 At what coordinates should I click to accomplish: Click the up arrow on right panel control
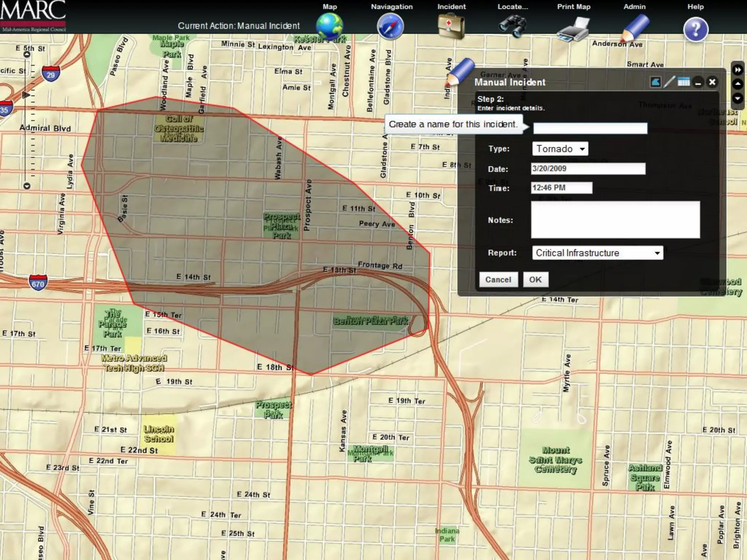(x=738, y=84)
